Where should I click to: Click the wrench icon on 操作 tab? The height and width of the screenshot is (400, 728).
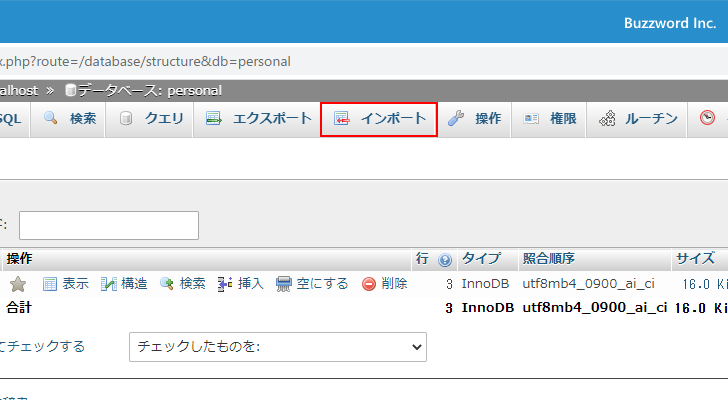(456, 118)
